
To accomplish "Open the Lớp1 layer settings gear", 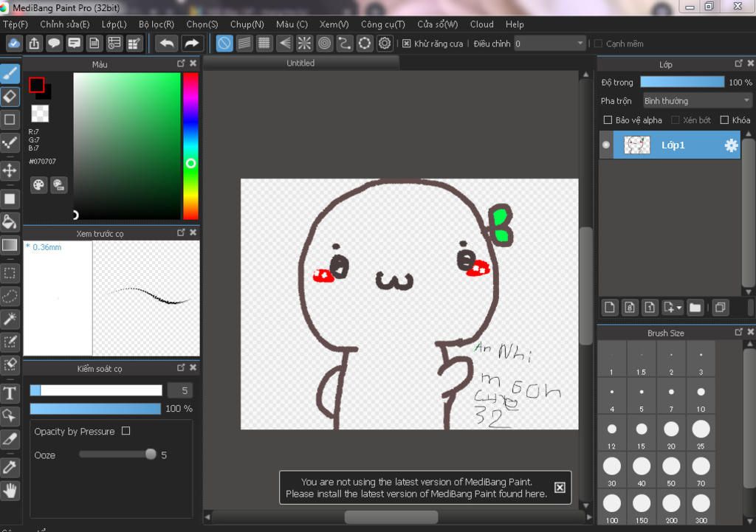I will click(x=731, y=145).
